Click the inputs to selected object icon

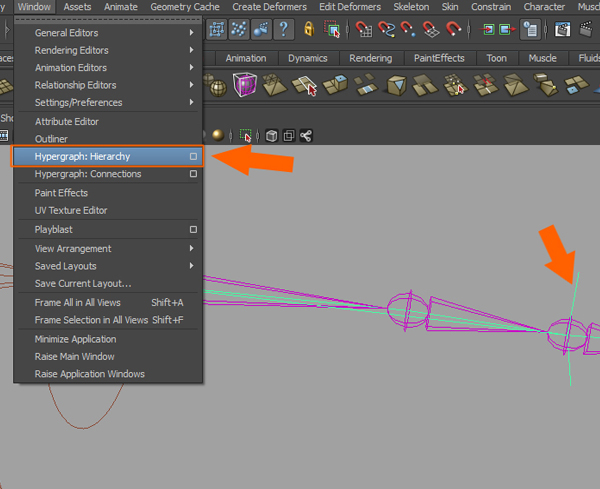pos(488,29)
